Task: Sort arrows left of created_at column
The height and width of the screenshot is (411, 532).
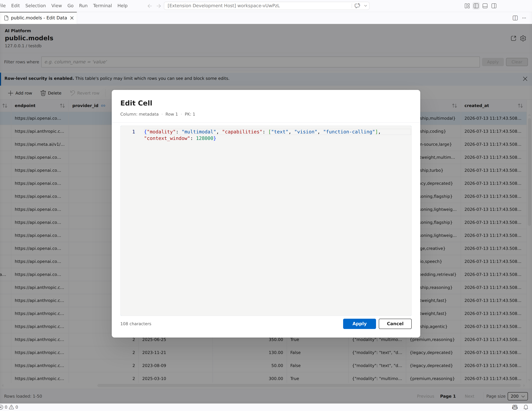Action: click(x=455, y=106)
